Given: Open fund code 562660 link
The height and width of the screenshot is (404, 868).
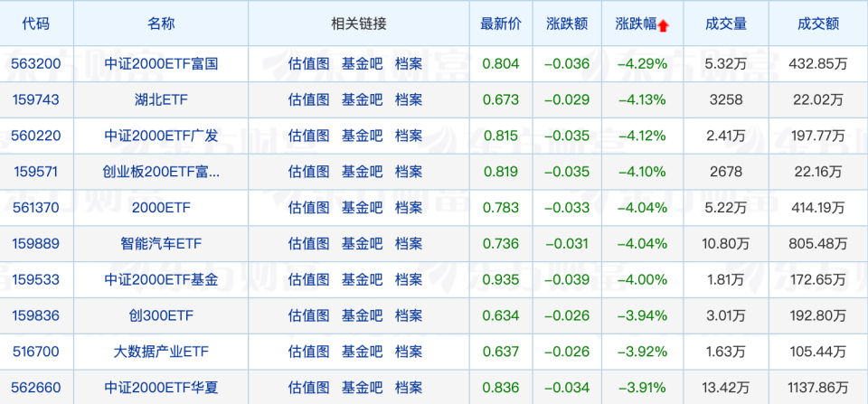Looking at the screenshot, I should [36, 388].
